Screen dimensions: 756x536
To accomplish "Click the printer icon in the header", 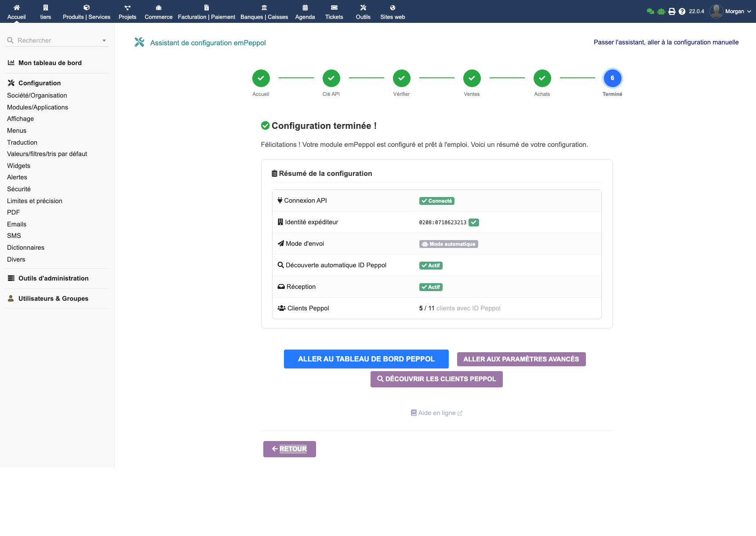I will (672, 11).
